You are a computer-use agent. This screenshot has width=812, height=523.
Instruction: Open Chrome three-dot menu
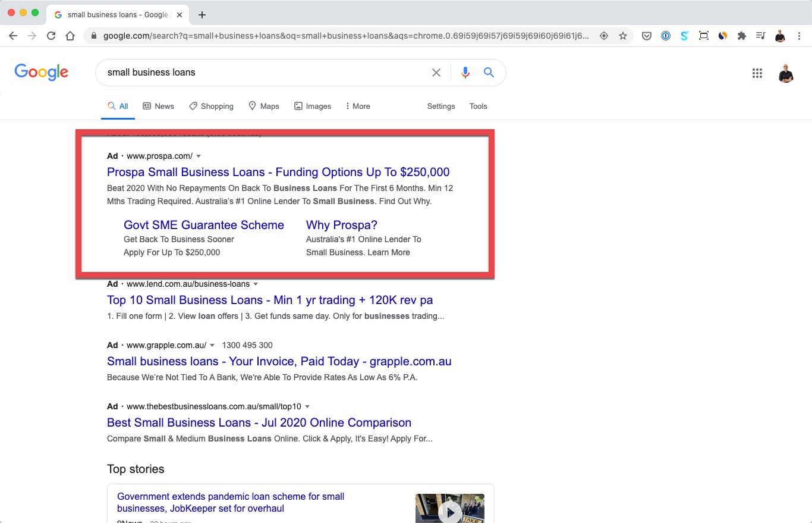799,36
